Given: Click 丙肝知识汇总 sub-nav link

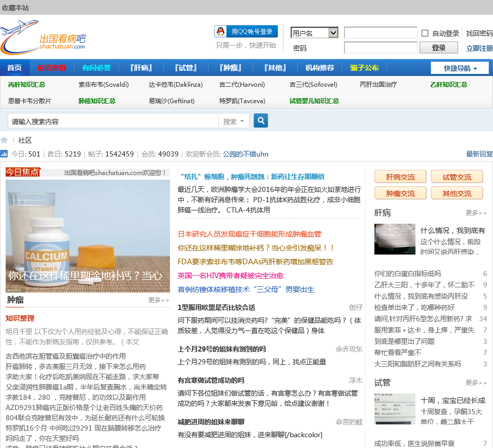Looking at the screenshot, I should point(27,85).
